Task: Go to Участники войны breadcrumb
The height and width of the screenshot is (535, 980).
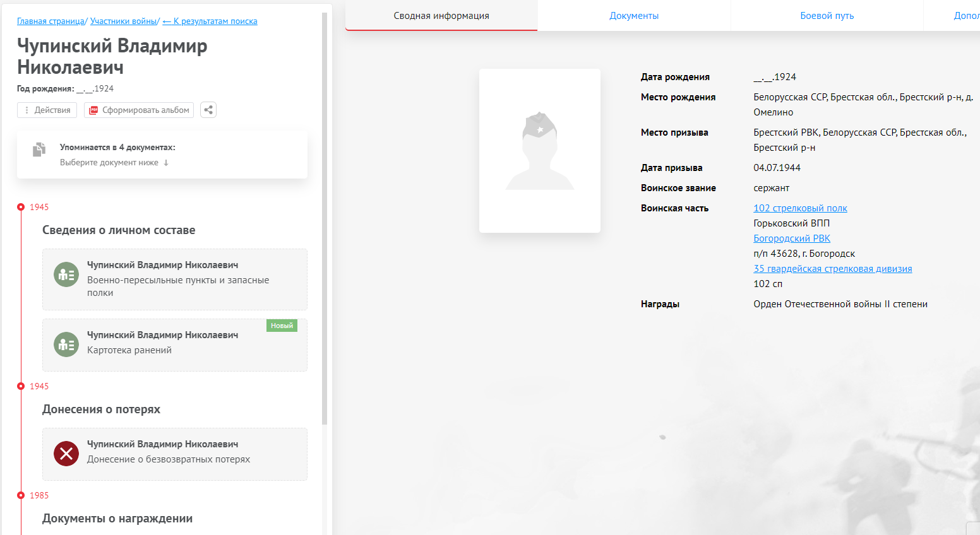Action: coord(123,21)
